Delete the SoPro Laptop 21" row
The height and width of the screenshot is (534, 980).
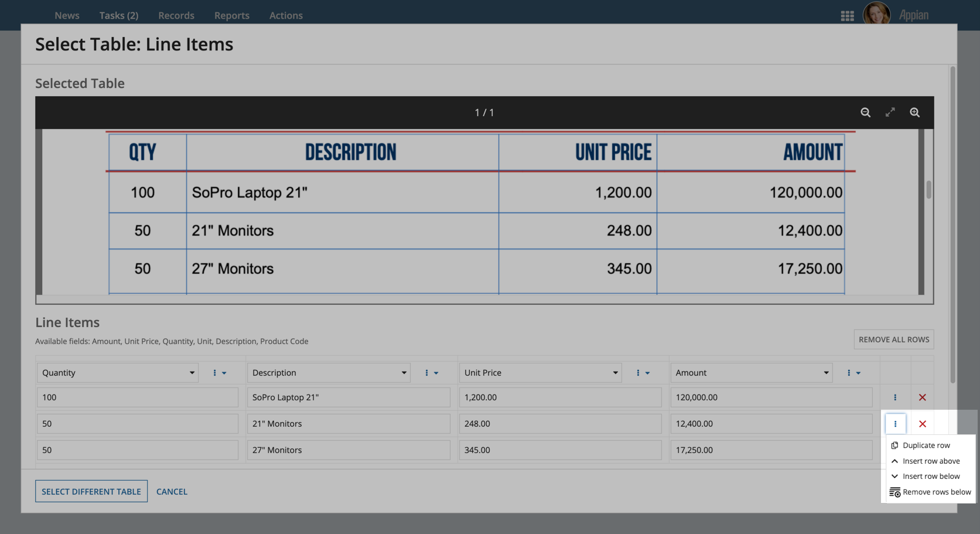pyautogui.click(x=923, y=397)
